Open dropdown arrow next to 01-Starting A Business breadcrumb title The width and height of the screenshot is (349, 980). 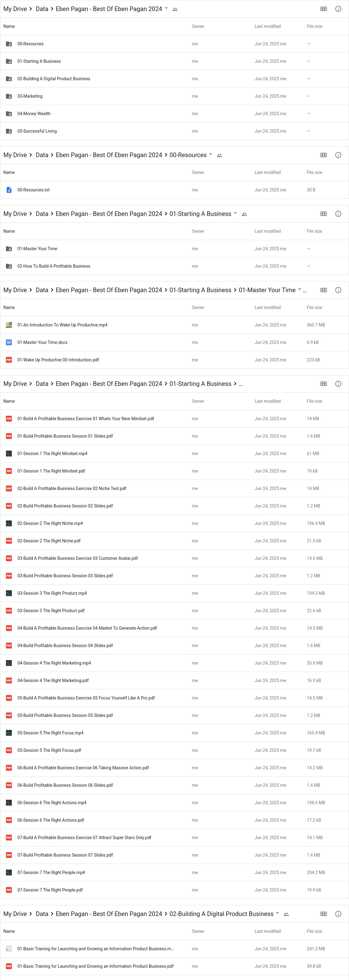pyautogui.click(x=235, y=213)
